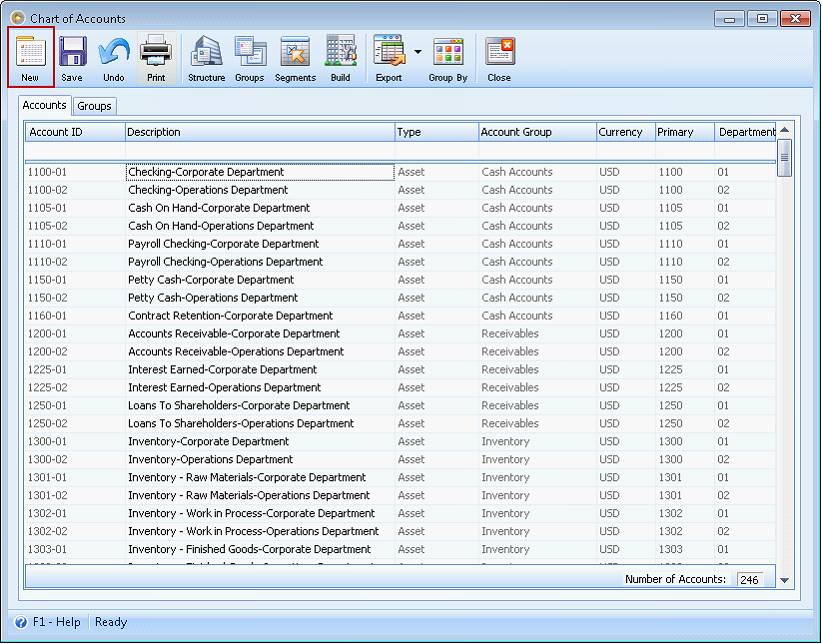822x644 pixels.
Task: Click Primary value 1160
Action: (x=670, y=316)
